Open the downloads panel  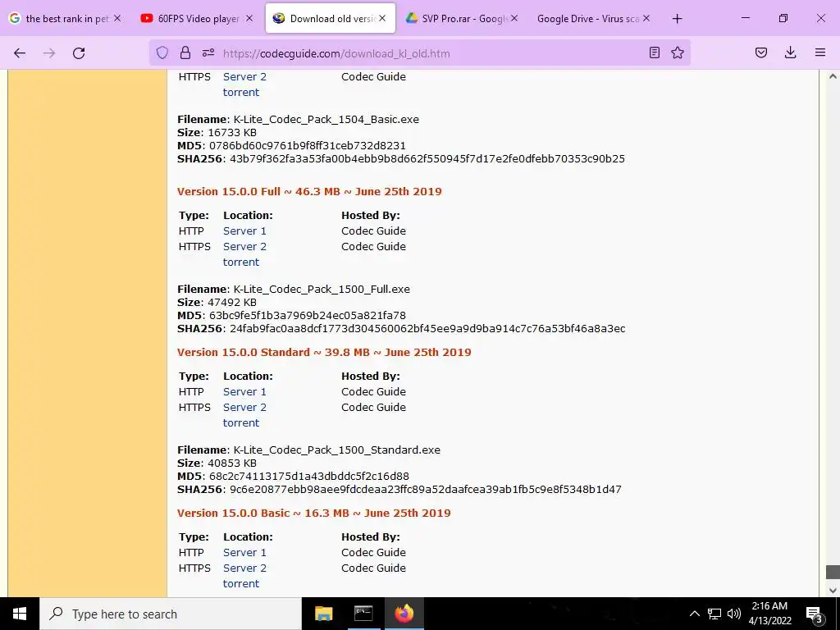[790, 52]
